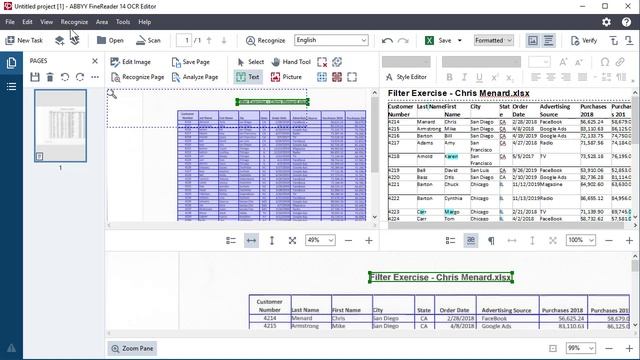Open more page options ellipsis
The width and height of the screenshot is (640, 360).
tap(95, 77)
